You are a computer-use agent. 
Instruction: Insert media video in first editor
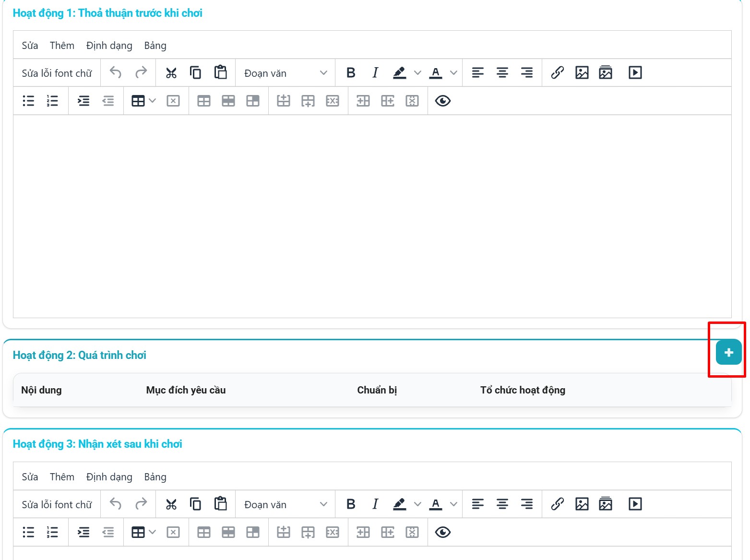[x=635, y=73]
